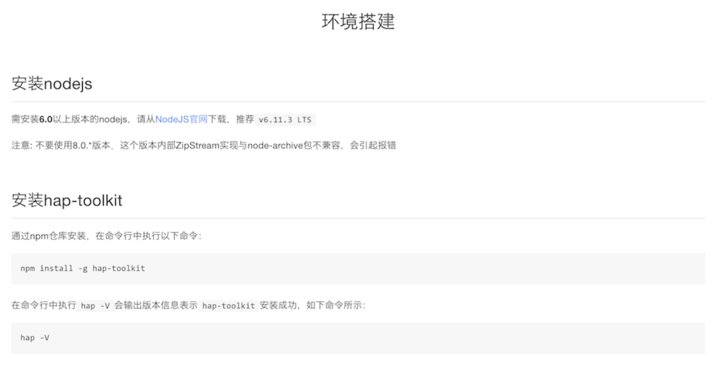This screenshot has width=720, height=392.
Task: Click the 推荐 text before version code
Action: pyautogui.click(x=245, y=119)
